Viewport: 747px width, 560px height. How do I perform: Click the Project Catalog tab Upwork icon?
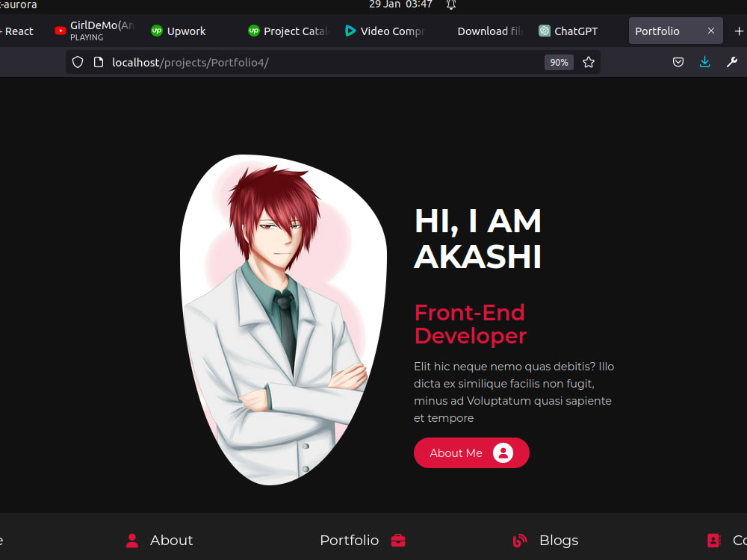point(253,31)
